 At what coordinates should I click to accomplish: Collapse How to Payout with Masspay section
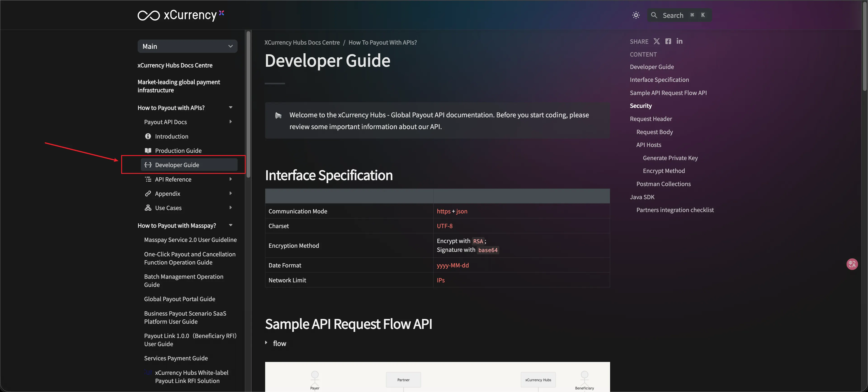click(x=231, y=225)
